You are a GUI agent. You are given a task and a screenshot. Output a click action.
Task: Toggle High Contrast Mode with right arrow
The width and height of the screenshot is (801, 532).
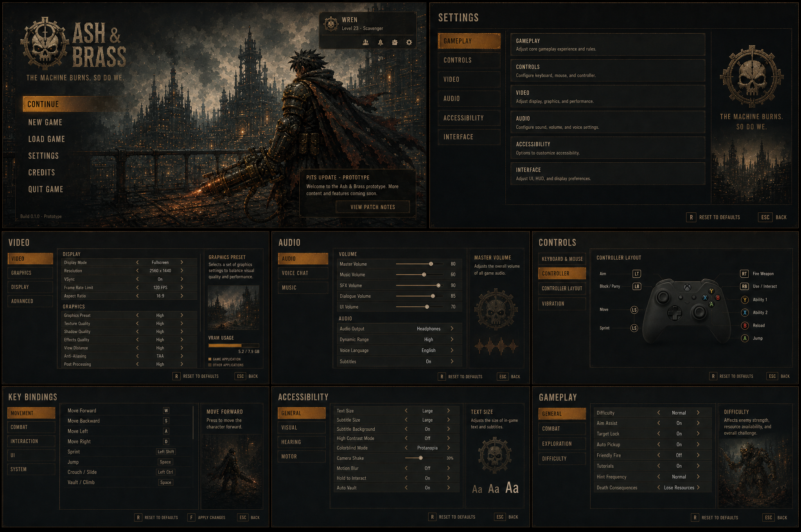click(448, 439)
